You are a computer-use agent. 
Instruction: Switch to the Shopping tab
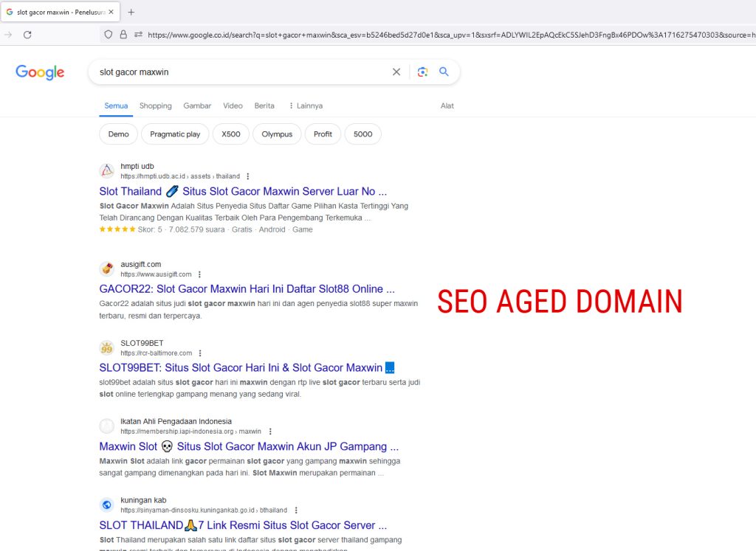(155, 105)
